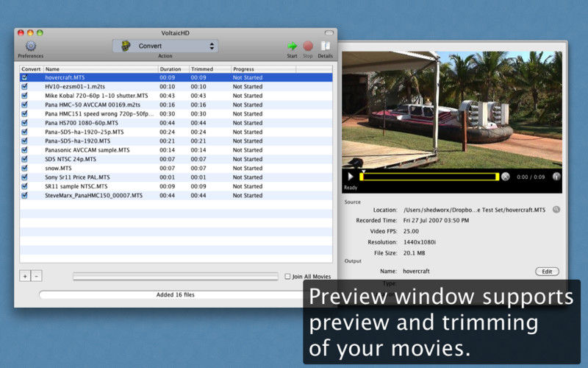
Task: Uncheck convert box for Pana HMC-50 AVCCAM
Action: coord(24,105)
